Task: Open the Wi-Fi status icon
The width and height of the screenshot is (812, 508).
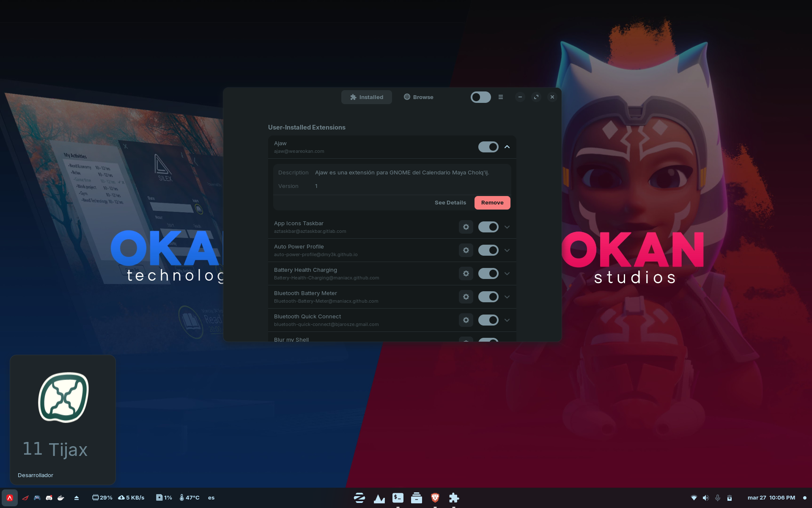Action: 694,498
